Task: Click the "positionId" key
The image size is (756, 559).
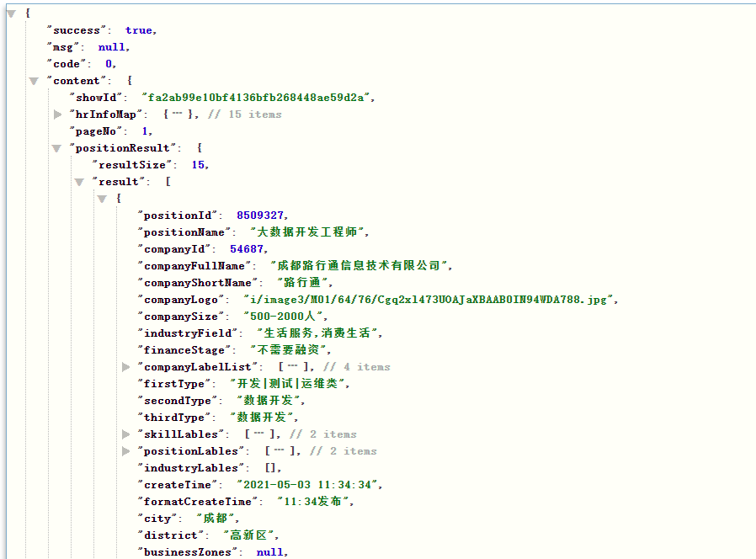Action: 178,216
